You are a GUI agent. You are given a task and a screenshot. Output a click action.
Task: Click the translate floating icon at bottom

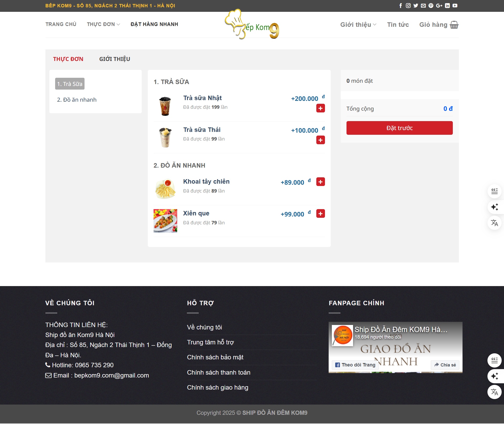coord(495,392)
